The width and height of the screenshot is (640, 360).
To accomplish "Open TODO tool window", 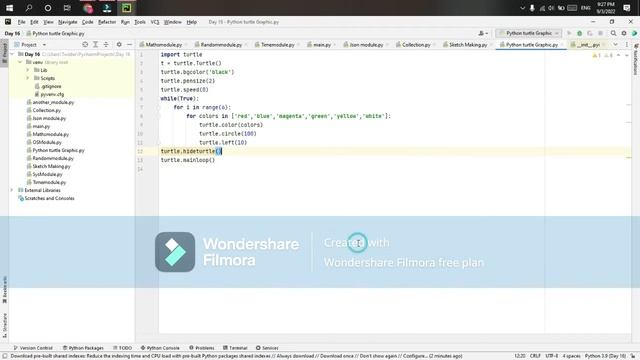I will pyautogui.click(x=122, y=348).
